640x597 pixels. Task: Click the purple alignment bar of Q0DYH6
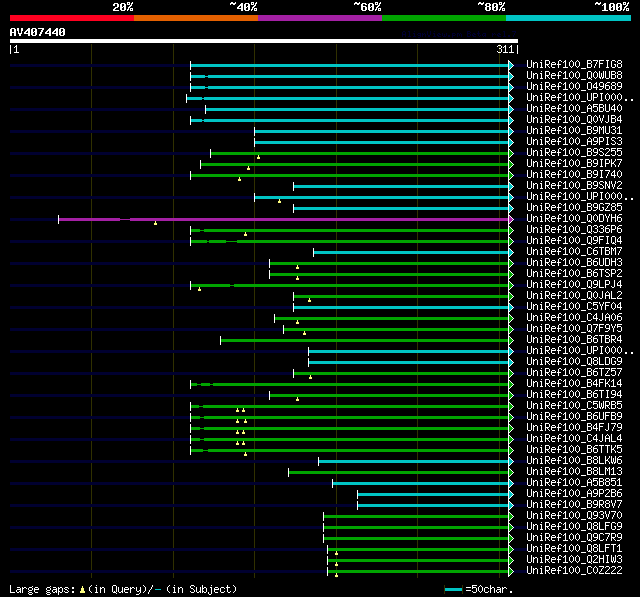tap(284, 220)
